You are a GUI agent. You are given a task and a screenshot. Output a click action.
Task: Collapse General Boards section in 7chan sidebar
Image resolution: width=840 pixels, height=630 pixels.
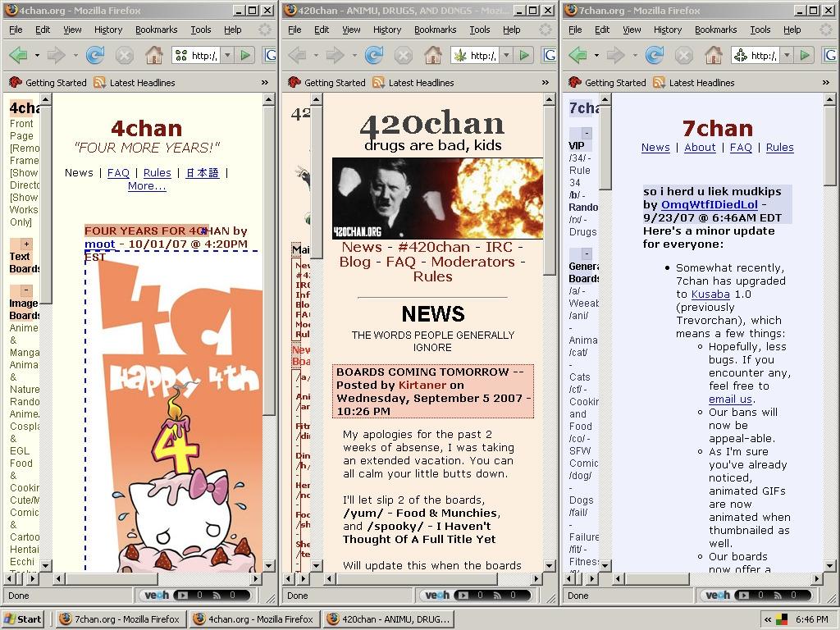(x=587, y=253)
